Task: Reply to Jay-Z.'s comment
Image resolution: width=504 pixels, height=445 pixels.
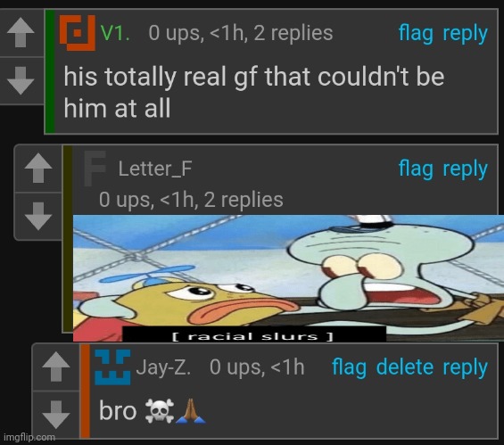Action: click(465, 367)
